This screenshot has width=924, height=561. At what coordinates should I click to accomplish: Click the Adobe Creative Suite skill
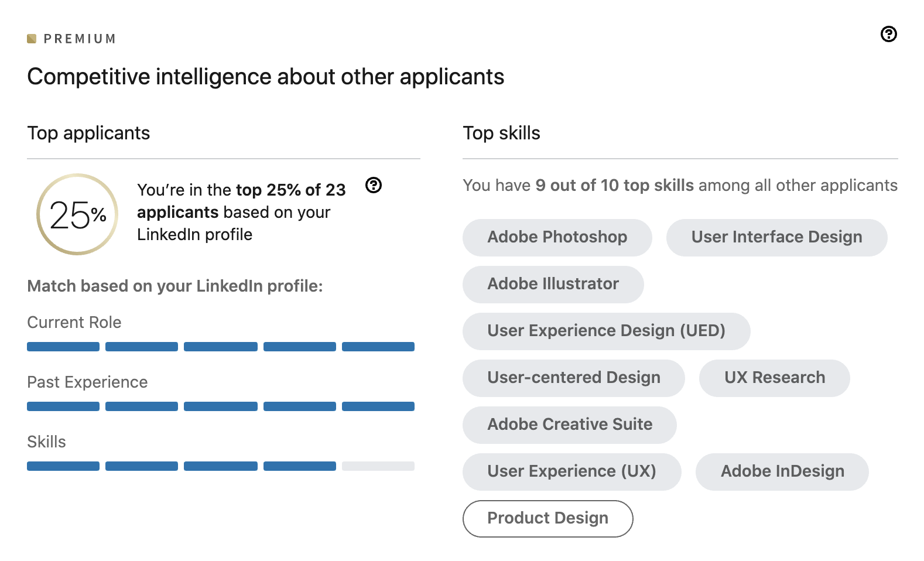[x=569, y=425]
